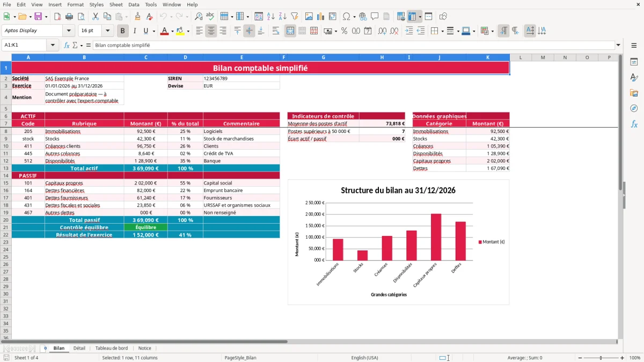Click Format as Date icon
Image resolution: width=644 pixels, height=362 pixels.
(368, 31)
